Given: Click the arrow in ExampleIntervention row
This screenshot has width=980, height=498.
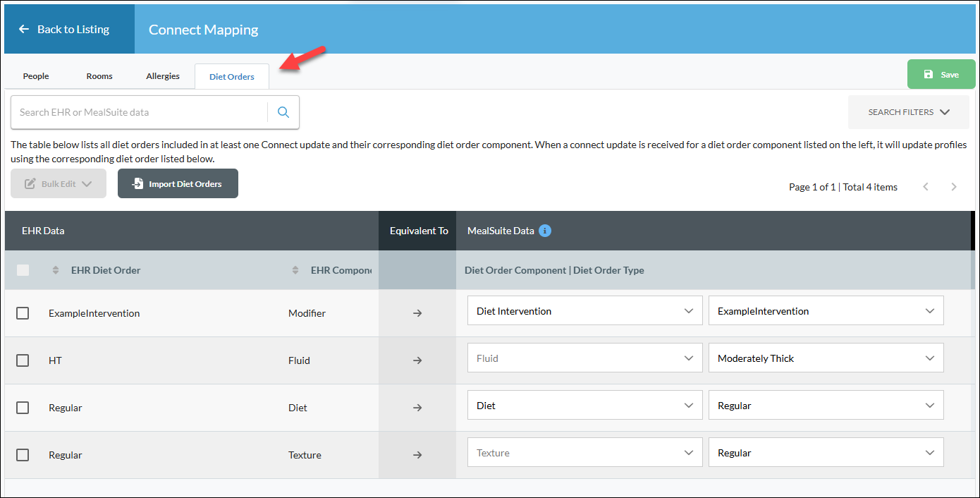Looking at the screenshot, I should click(x=417, y=312).
